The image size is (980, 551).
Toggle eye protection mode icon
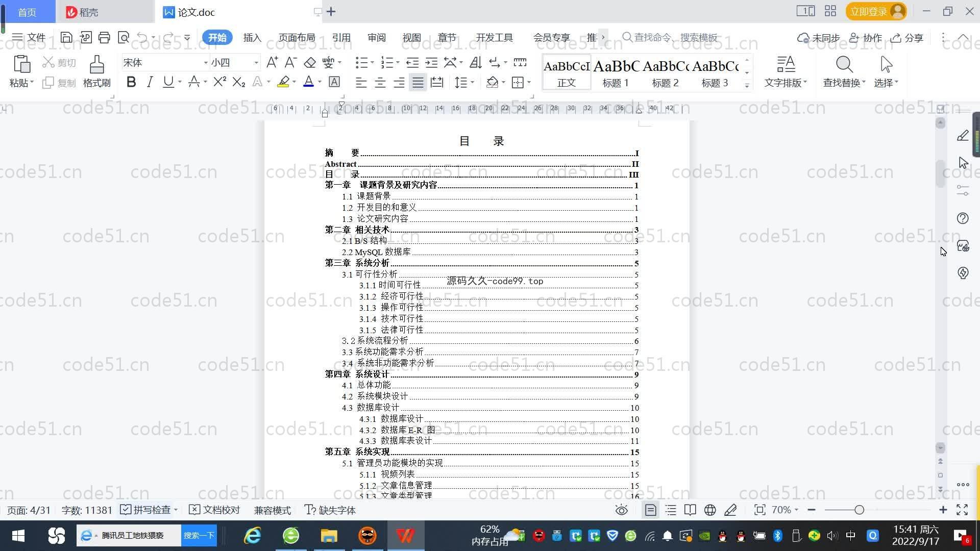point(621,510)
